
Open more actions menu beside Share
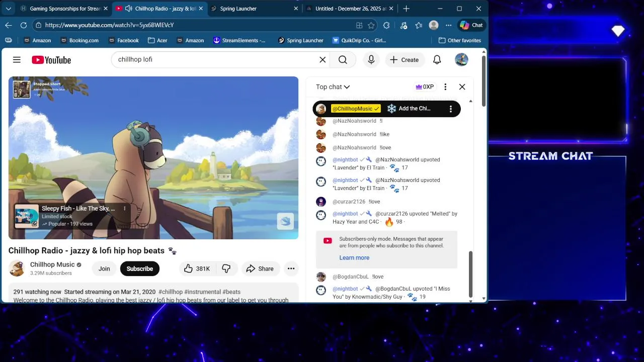(291, 268)
